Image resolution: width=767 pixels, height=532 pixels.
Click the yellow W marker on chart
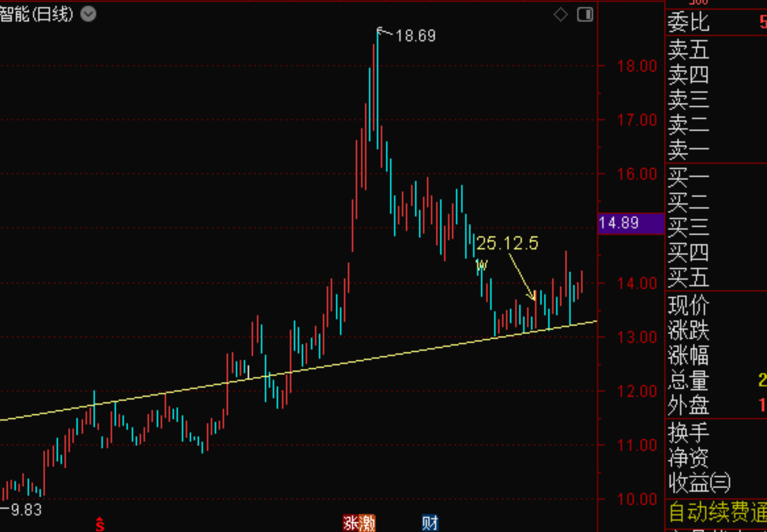pos(481,265)
